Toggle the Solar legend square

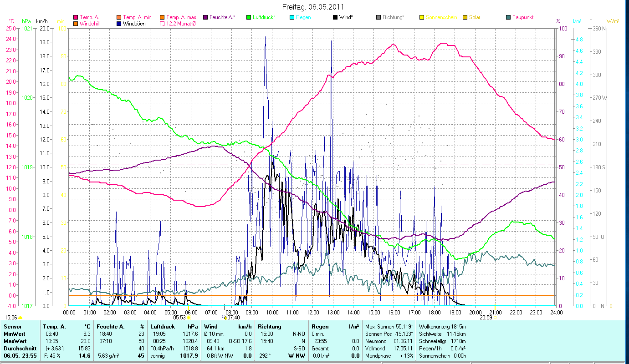465,17
